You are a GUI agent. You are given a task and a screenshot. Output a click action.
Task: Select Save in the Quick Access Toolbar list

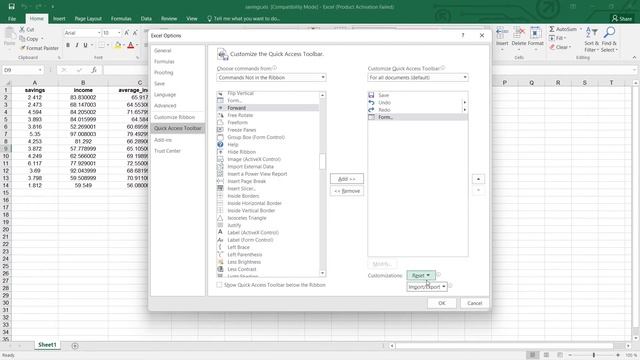(x=418, y=95)
